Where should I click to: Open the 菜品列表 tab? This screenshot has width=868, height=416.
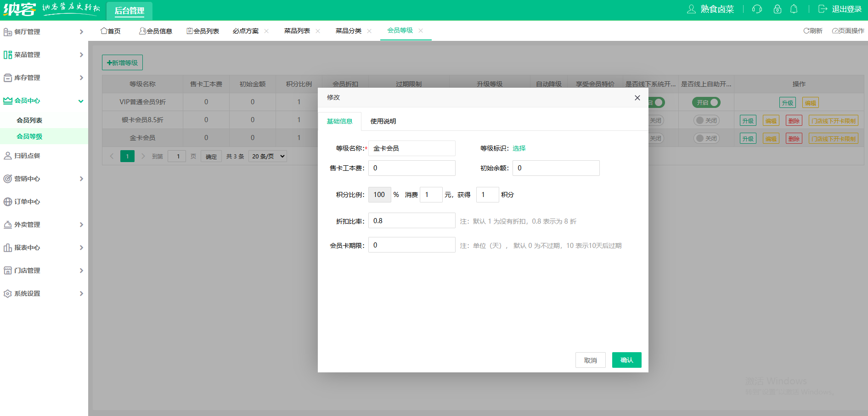[x=297, y=31]
